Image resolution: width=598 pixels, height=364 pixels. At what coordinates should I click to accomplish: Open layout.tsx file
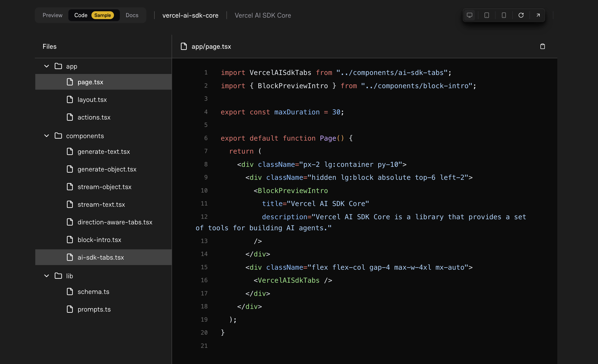[x=103, y=99]
